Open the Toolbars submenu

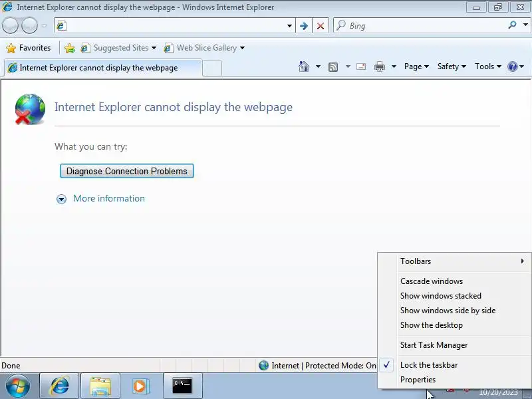(454, 261)
